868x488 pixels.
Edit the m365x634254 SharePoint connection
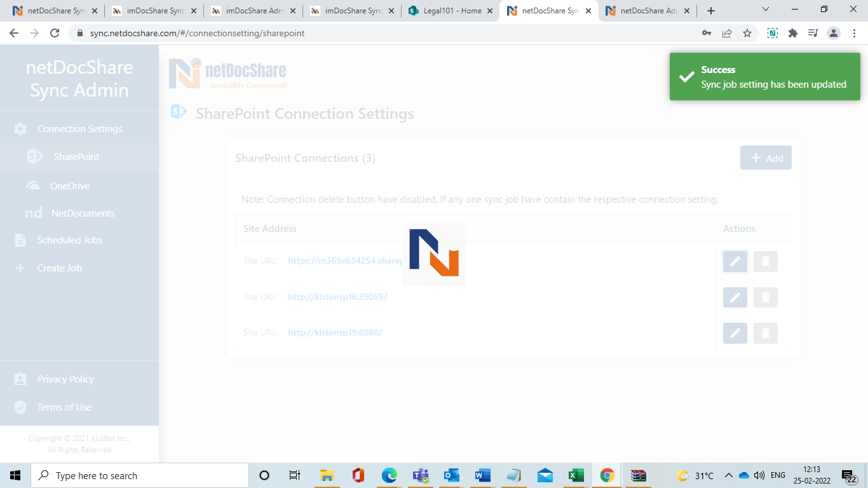click(735, 261)
